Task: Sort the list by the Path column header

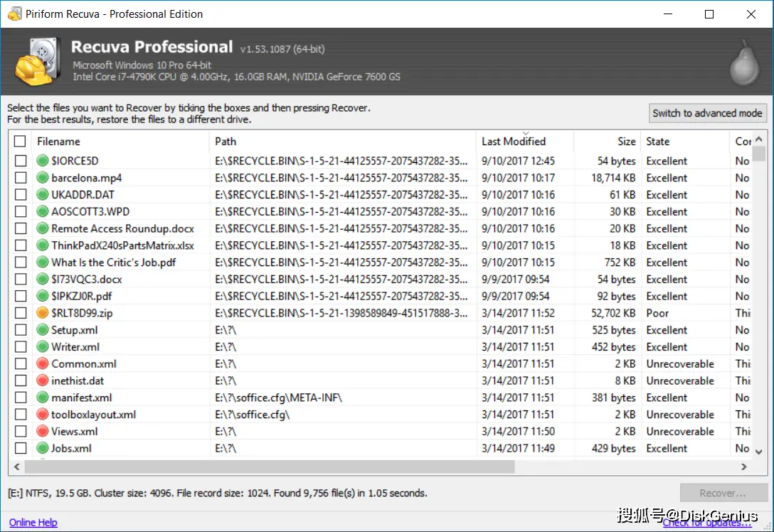Action: [343, 142]
